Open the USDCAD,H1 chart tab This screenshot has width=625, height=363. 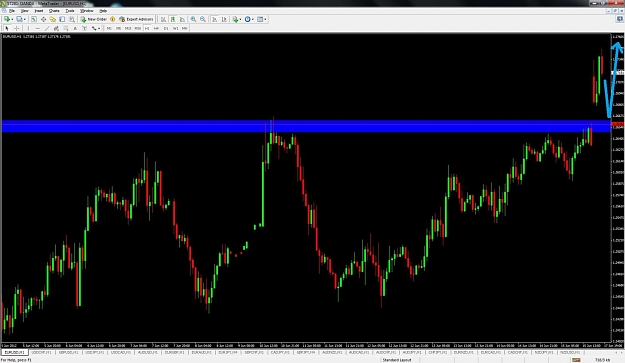click(x=121, y=353)
